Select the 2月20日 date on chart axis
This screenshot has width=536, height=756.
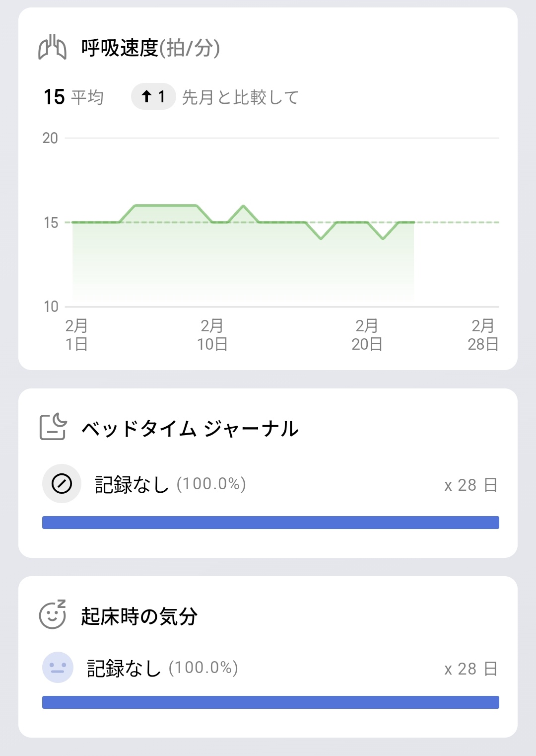pyautogui.click(x=367, y=335)
